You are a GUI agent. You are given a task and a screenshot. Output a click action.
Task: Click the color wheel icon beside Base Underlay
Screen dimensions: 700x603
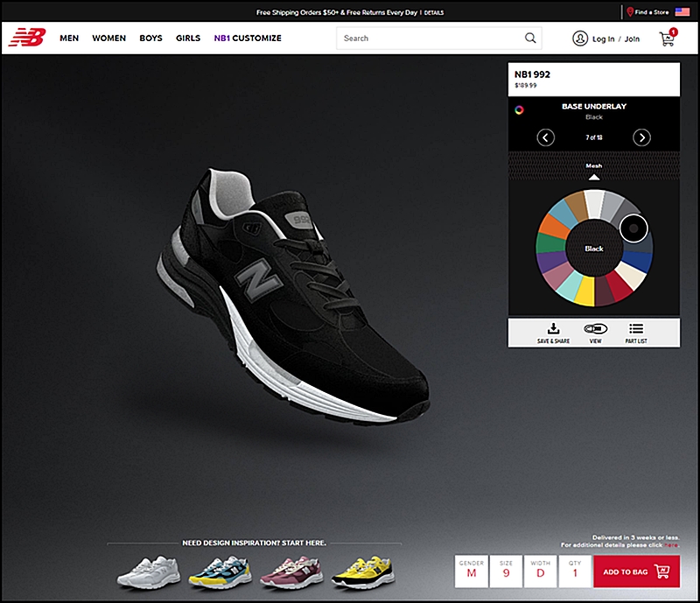point(519,110)
